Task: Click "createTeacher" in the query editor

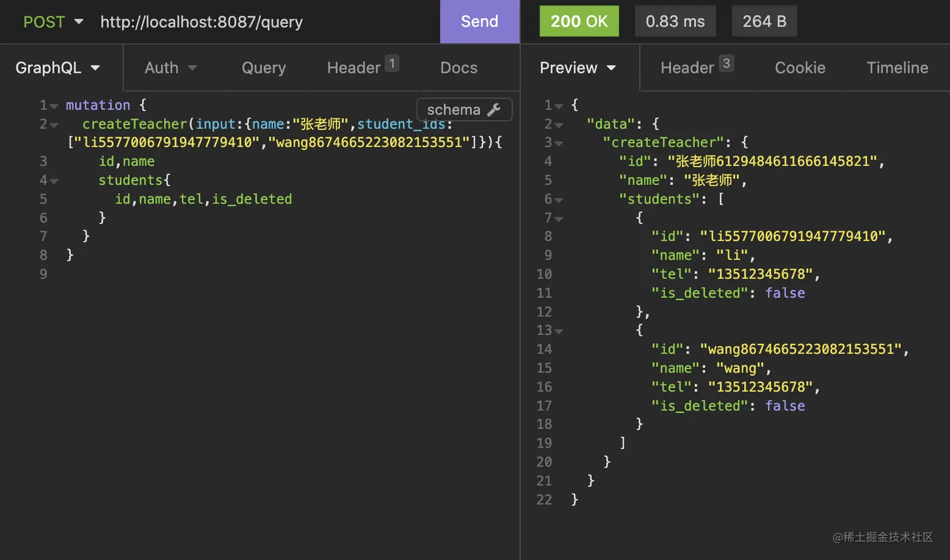Action: pos(135,124)
